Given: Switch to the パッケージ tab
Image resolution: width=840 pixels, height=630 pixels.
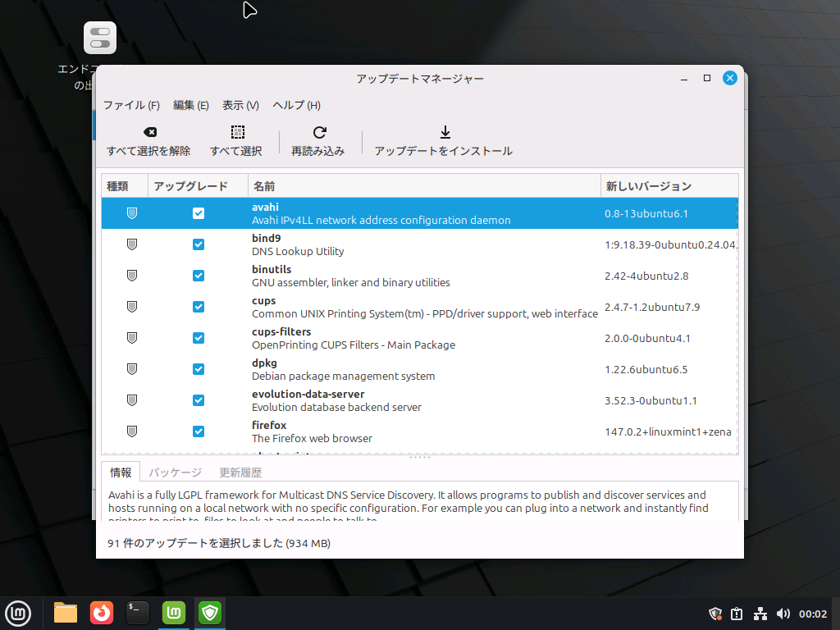Looking at the screenshot, I should click(175, 472).
